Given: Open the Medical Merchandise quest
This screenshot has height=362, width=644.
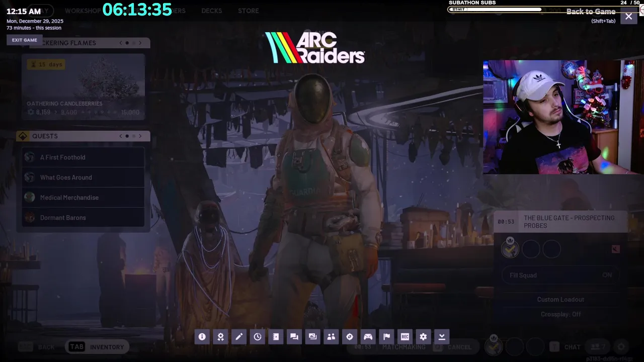Looking at the screenshot, I should [83, 198].
